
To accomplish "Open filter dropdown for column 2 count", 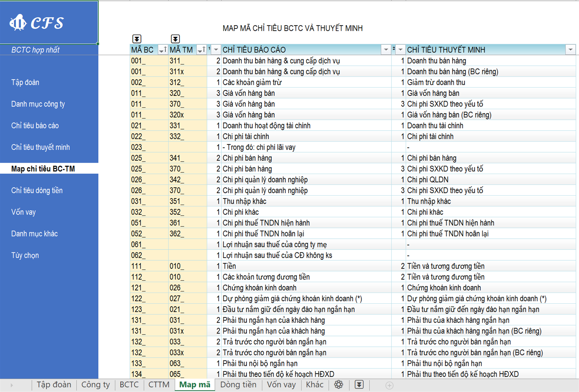I will click(400, 50).
